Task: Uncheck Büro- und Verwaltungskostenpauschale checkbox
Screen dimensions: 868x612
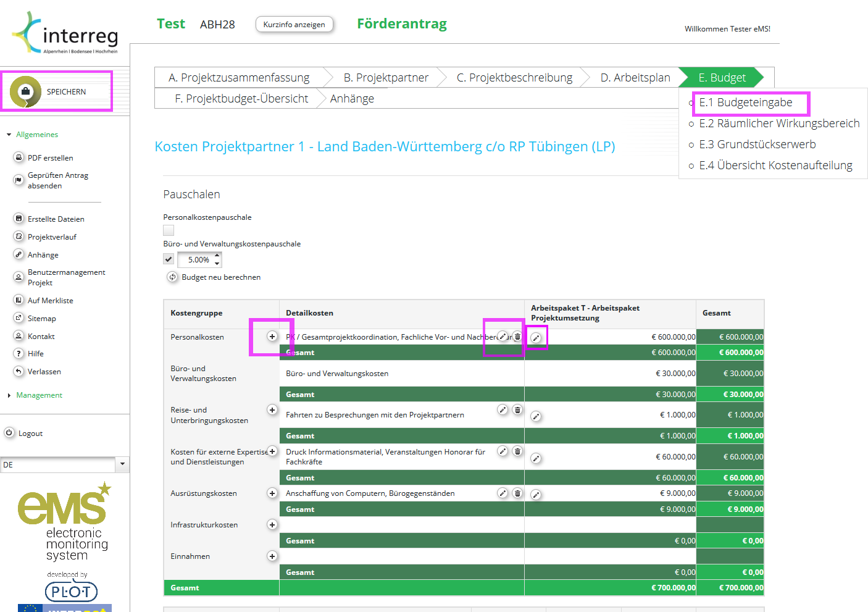Action: click(x=169, y=259)
